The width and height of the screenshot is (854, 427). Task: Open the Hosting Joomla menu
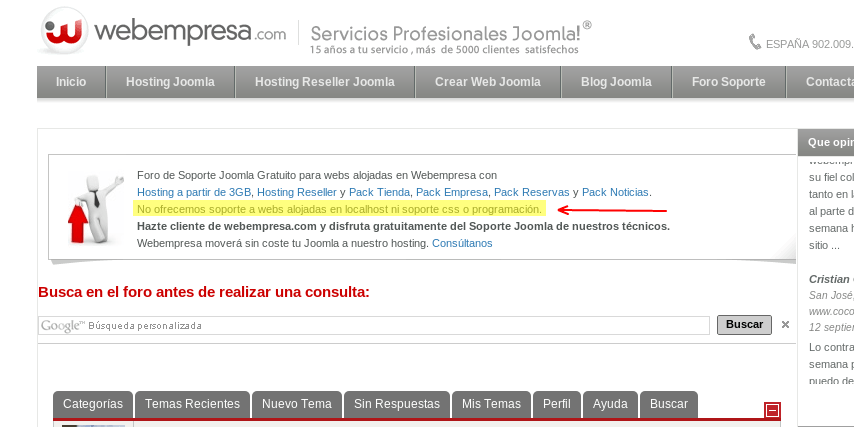click(x=170, y=82)
